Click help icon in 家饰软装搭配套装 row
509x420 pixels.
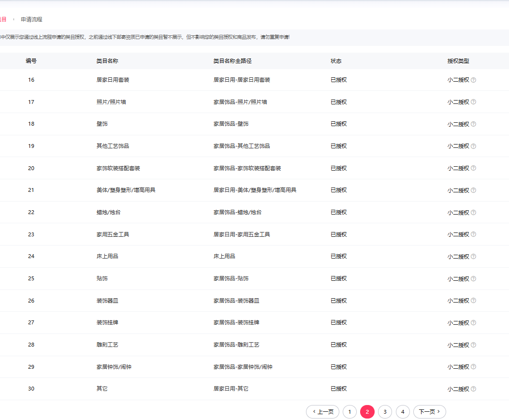(x=473, y=168)
